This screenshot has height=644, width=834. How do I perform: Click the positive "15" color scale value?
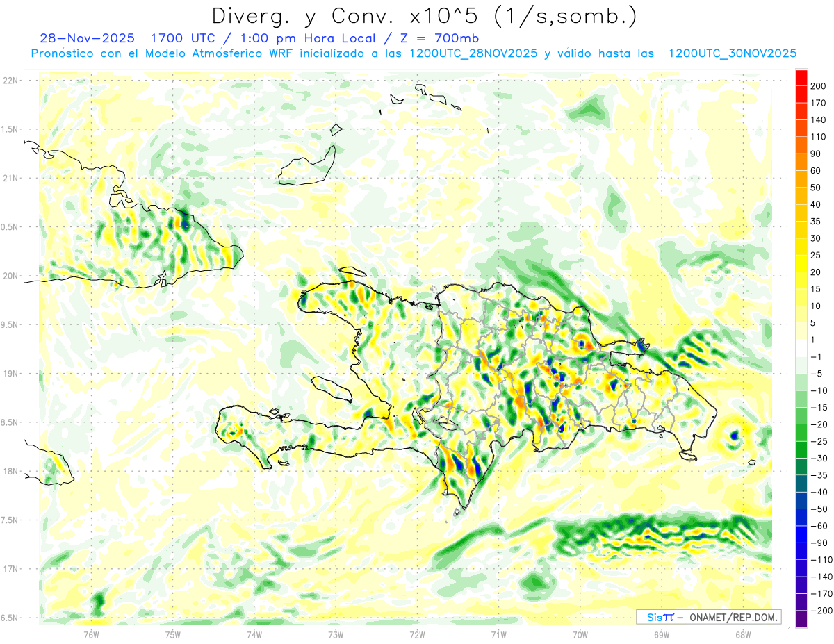(x=816, y=289)
